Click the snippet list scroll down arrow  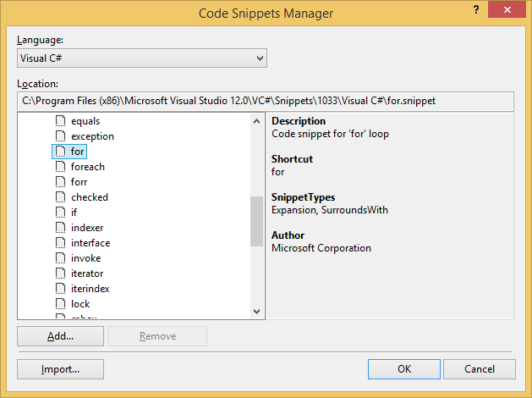(257, 311)
